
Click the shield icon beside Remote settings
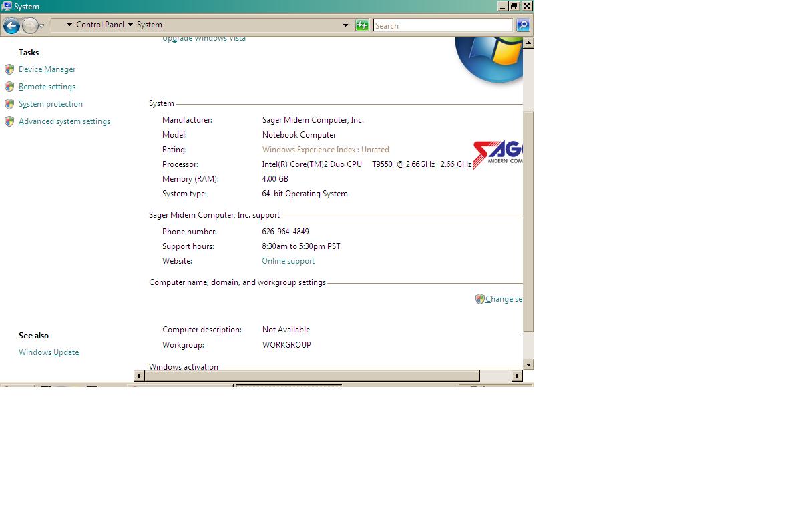click(x=9, y=87)
